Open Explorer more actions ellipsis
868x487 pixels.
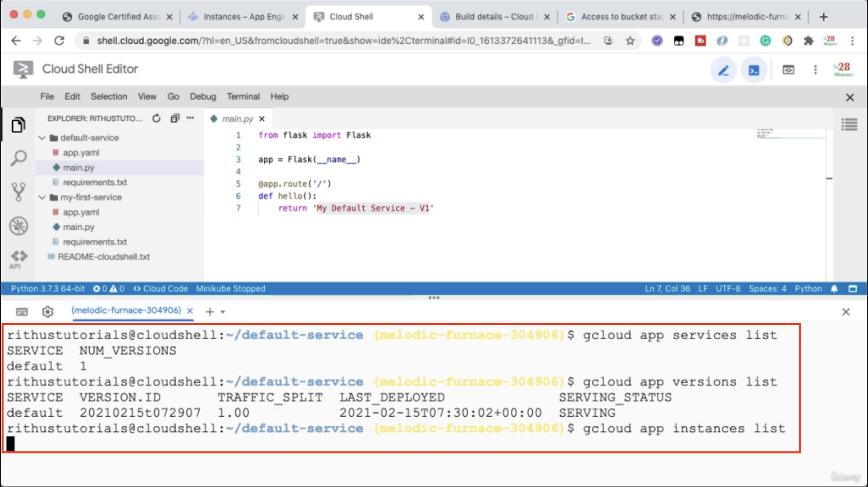coord(191,118)
